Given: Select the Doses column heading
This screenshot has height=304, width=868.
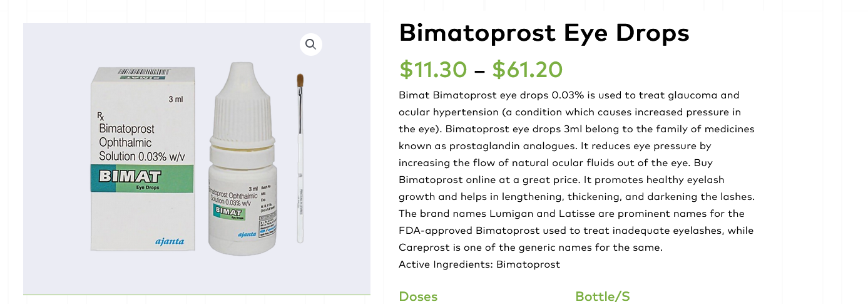Looking at the screenshot, I should coord(418,296).
